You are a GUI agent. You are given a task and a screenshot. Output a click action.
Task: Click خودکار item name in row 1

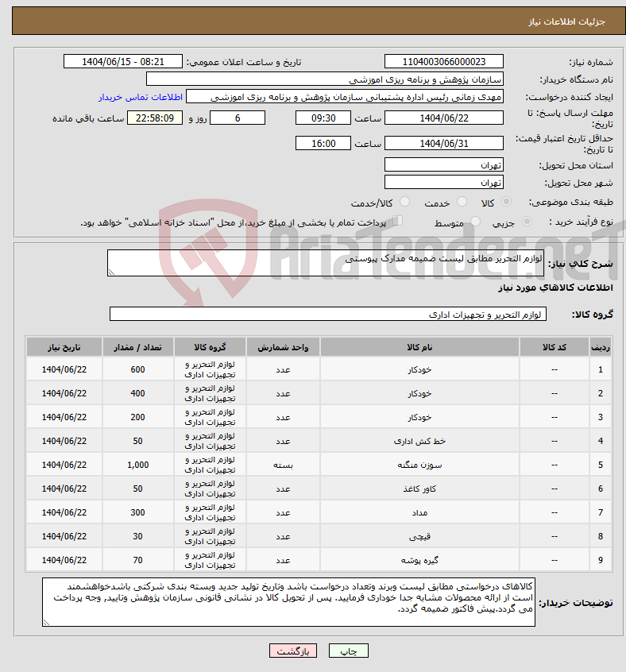click(x=419, y=369)
